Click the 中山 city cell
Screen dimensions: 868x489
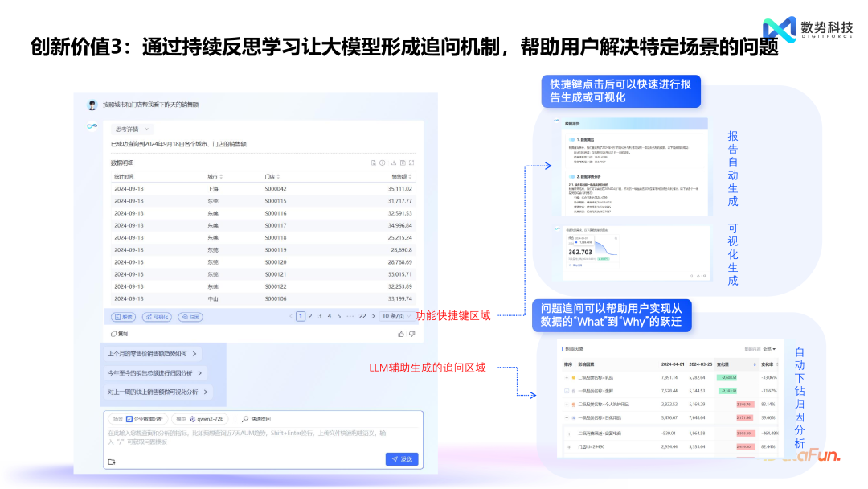tap(213, 298)
